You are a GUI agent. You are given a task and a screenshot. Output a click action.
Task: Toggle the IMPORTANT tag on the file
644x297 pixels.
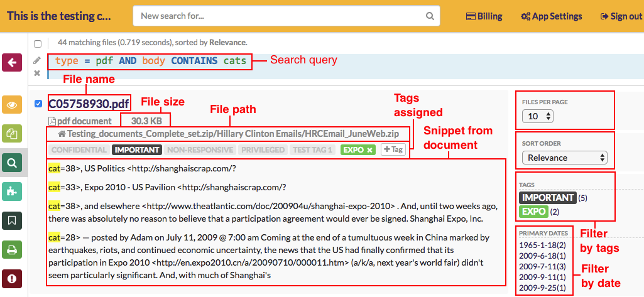(x=137, y=149)
